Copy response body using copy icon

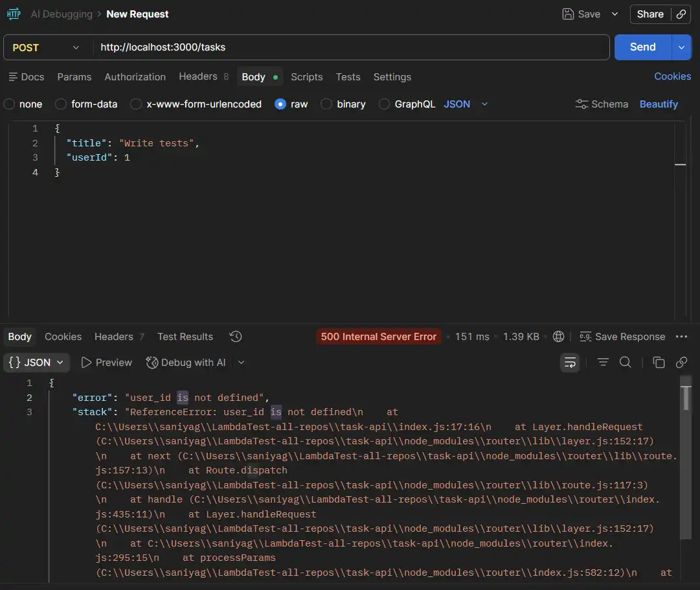(x=659, y=363)
